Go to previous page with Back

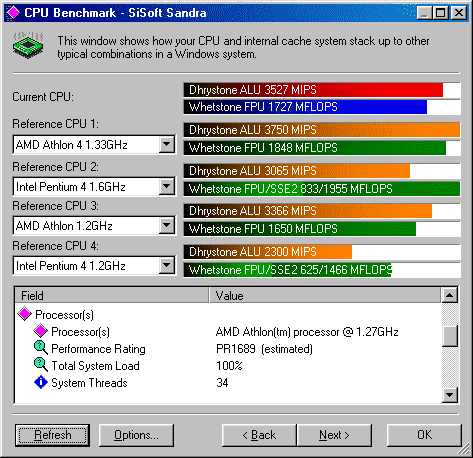click(x=259, y=435)
